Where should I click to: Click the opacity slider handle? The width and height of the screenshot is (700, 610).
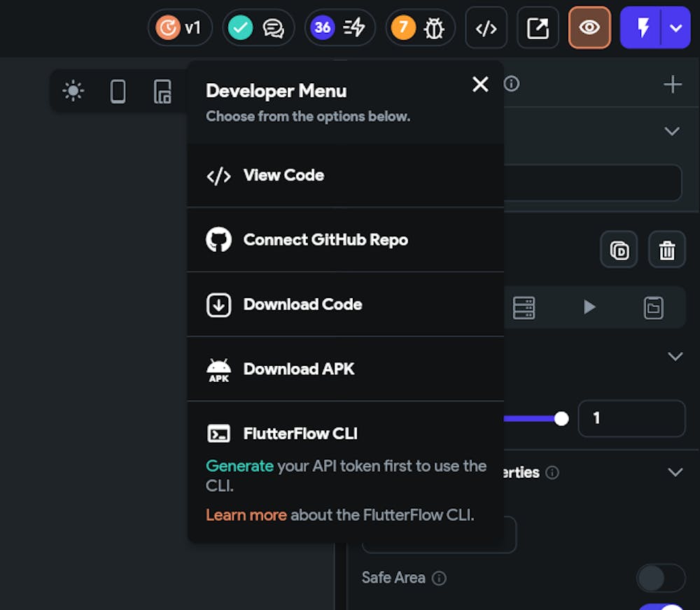tap(561, 418)
